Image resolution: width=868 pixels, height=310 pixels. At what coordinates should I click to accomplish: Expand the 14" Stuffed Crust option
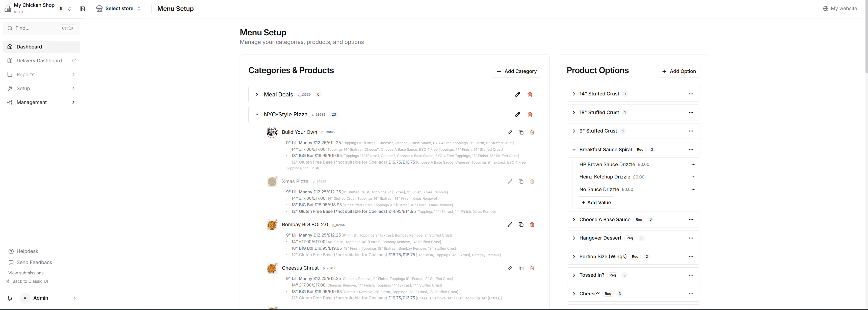pyautogui.click(x=574, y=94)
